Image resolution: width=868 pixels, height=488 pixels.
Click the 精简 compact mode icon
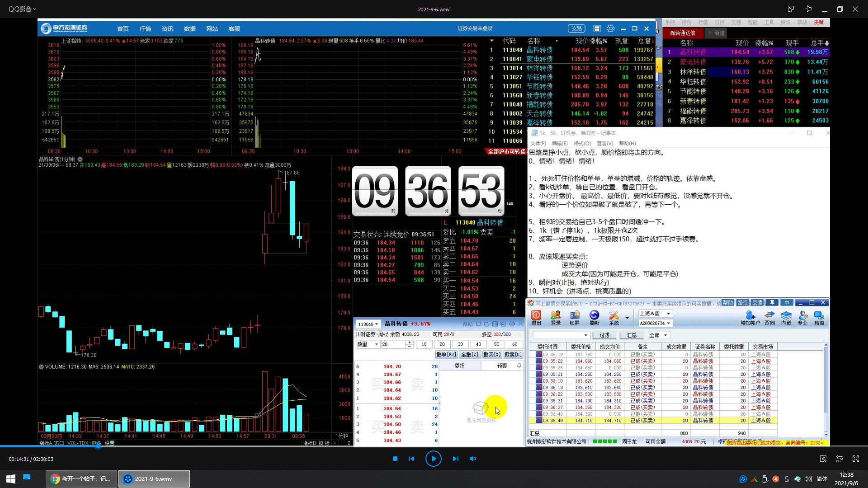coord(819,318)
